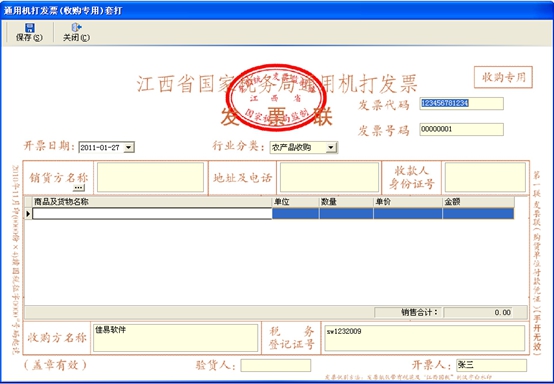Click the 收购方名称 field containing 佳易软件
Image resolution: width=554 pixels, height=384 pixels.
[176, 338]
